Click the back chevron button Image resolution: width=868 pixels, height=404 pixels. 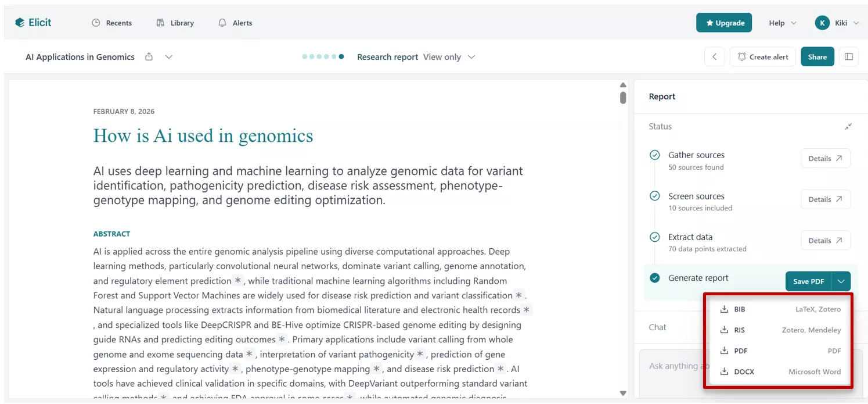point(715,57)
